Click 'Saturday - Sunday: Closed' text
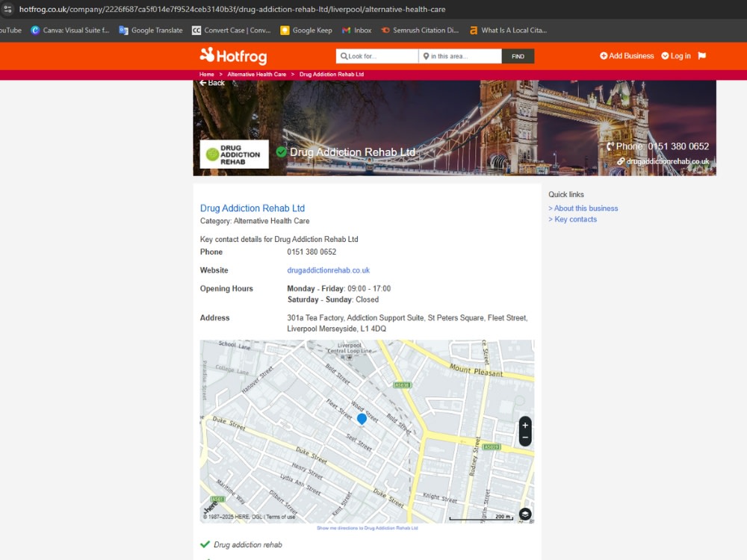Image resolution: width=747 pixels, height=560 pixels. pos(333,299)
